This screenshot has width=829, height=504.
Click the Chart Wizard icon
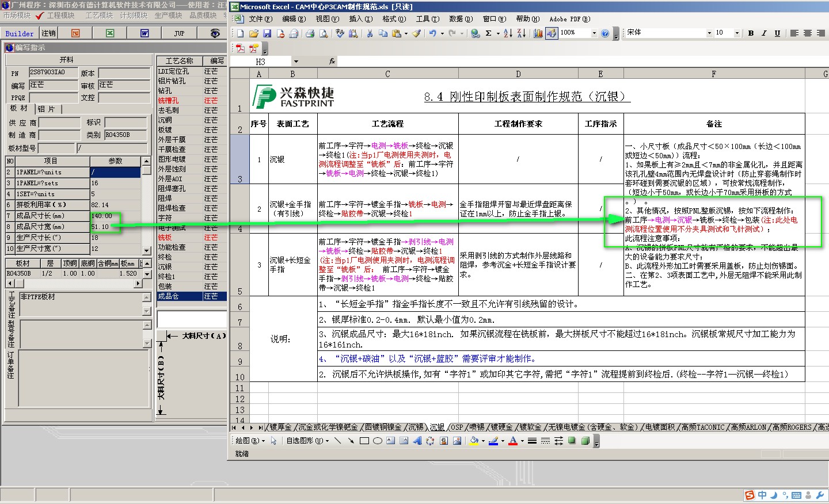538,33
